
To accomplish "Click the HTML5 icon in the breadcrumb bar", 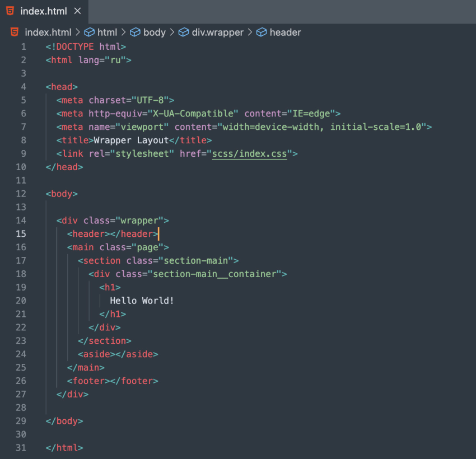I will tap(13, 32).
